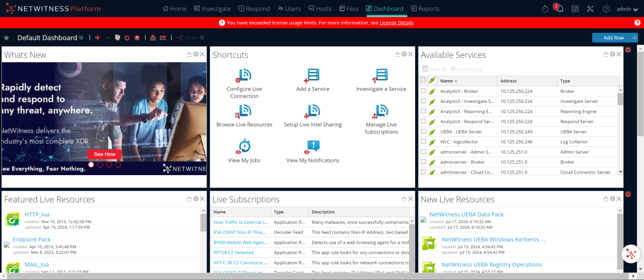Open the wrench and screwdriver admin icon
Image resolution: width=644 pixels, height=280 pixels.
tap(590, 9)
